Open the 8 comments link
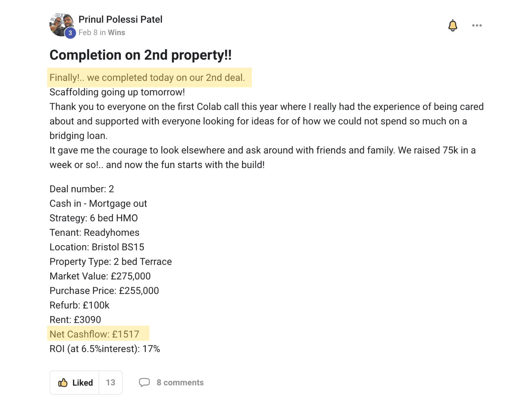Image resolution: width=532 pixels, height=402 pixels. click(180, 383)
